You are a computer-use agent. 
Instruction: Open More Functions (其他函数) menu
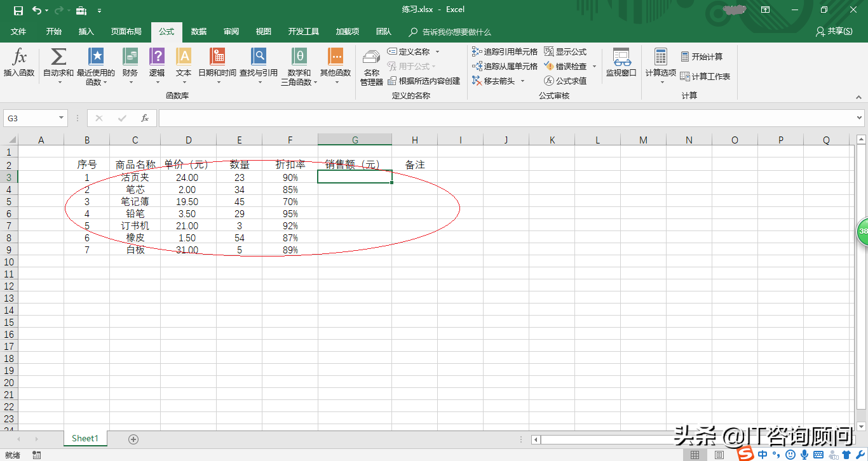click(x=336, y=67)
